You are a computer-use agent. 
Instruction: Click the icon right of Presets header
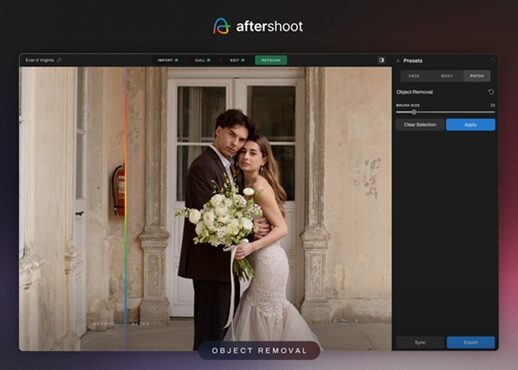tap(492, 61)
